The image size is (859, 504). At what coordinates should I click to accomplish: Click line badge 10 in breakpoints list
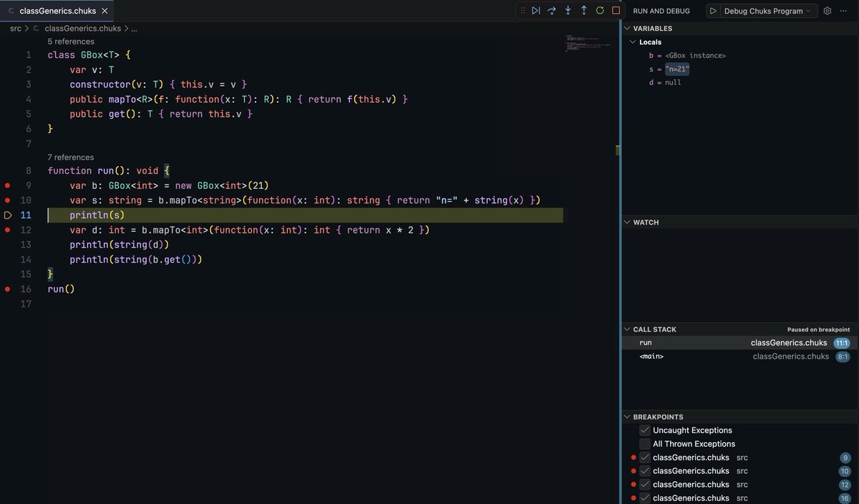(x=845, y=471)
